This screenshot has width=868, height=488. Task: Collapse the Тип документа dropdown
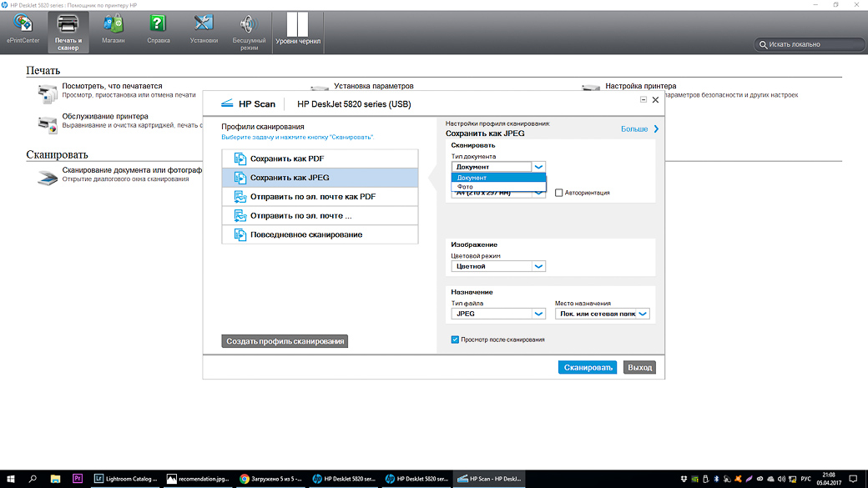point(538,167)
